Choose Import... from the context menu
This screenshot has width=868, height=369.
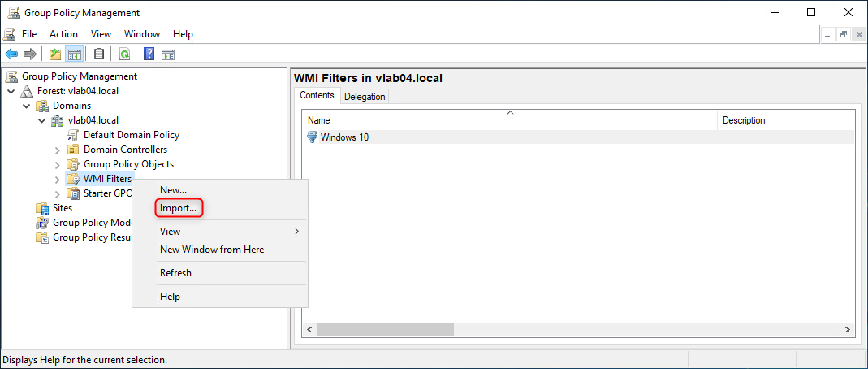178,208
